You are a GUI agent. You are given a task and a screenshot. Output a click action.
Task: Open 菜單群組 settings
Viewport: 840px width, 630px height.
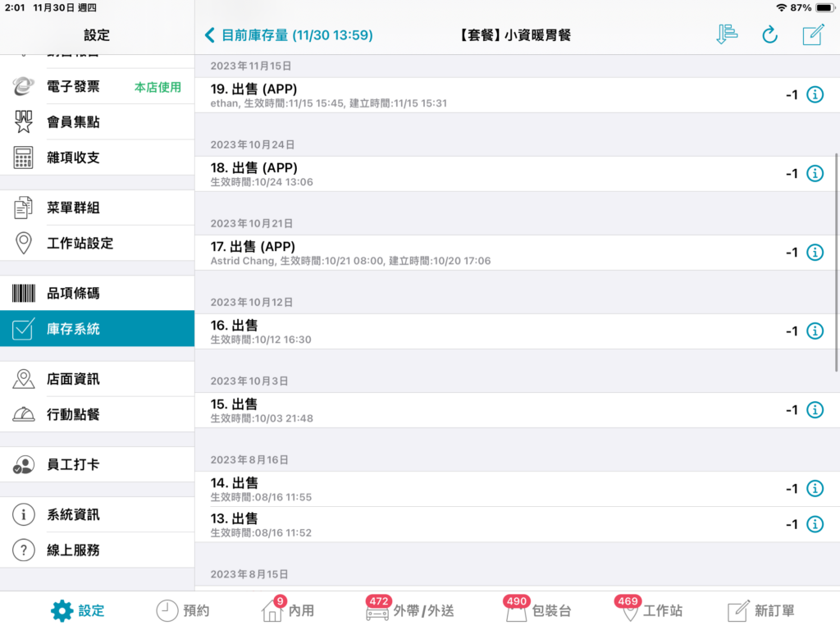(x=97, y=208)
